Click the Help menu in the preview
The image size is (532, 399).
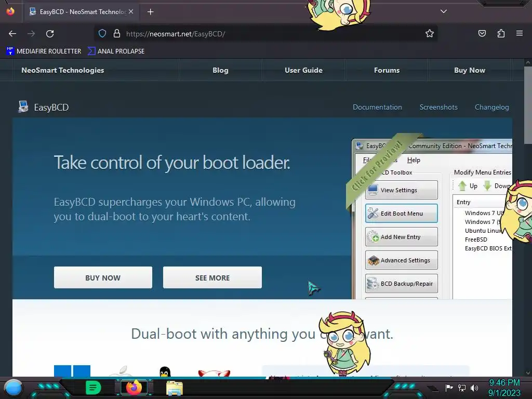coord(414,160)
